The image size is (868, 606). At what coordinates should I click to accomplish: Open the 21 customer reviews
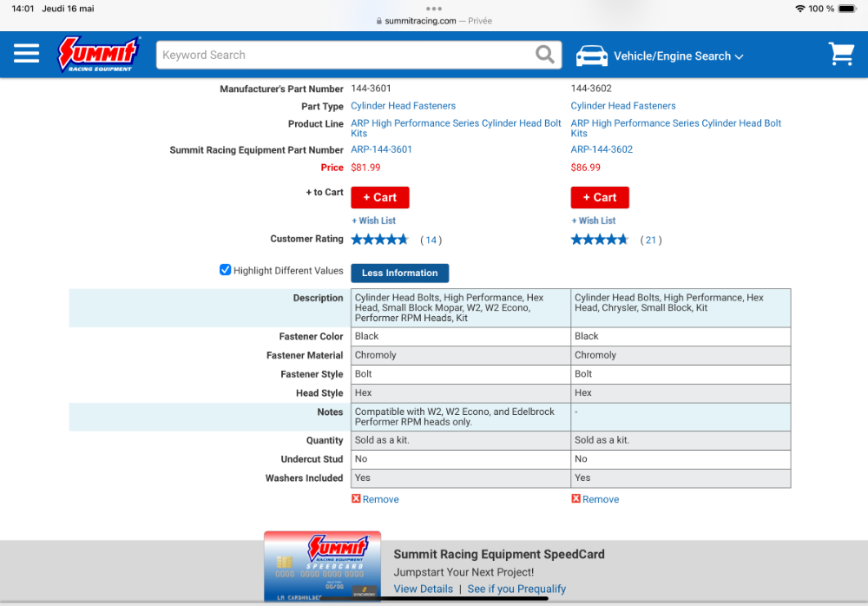pos(651,240)
